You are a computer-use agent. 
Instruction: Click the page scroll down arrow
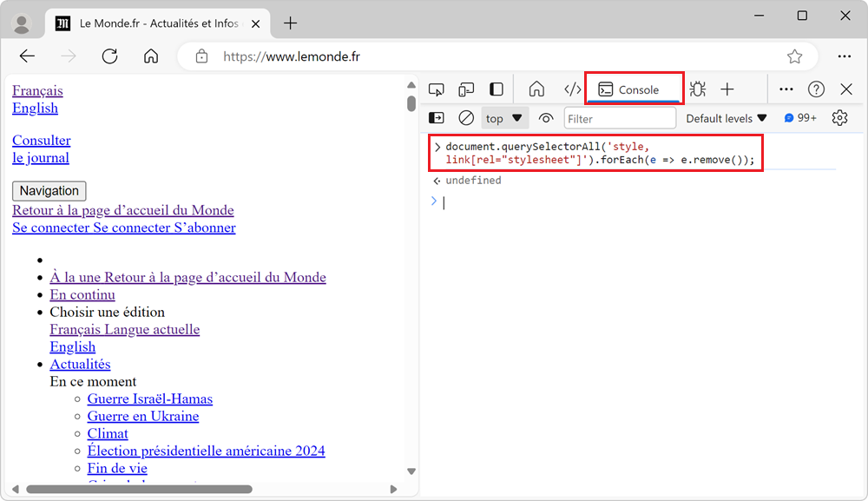click(x=411, y=471)
